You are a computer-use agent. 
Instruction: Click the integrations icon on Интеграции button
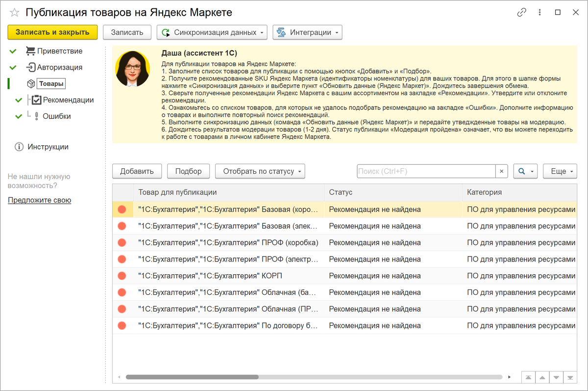point(281,32)
